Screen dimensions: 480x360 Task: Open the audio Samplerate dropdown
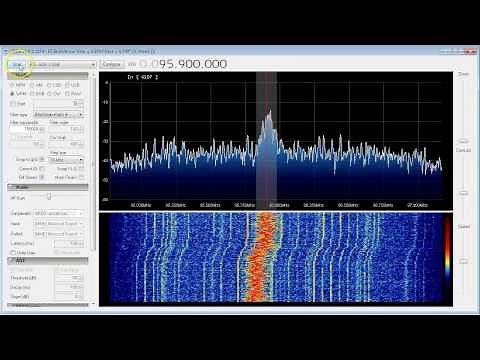pyautogui.click(x=58, y=213)
